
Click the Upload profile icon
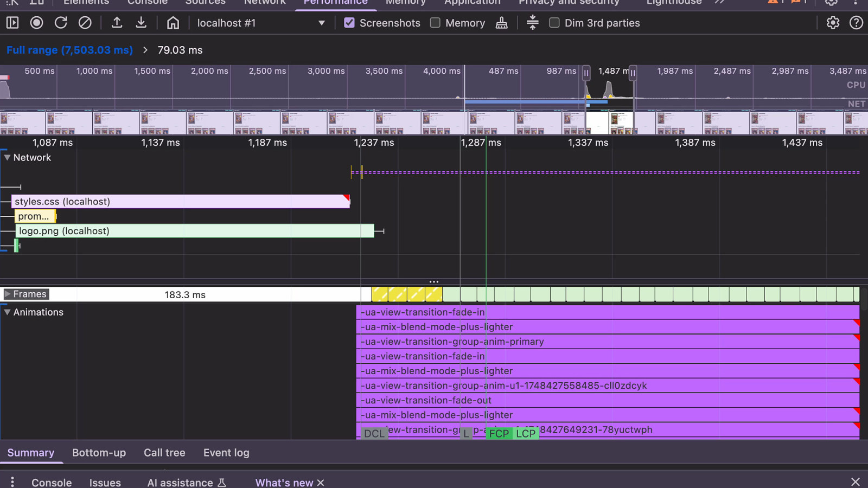click(x=117, y=23)
